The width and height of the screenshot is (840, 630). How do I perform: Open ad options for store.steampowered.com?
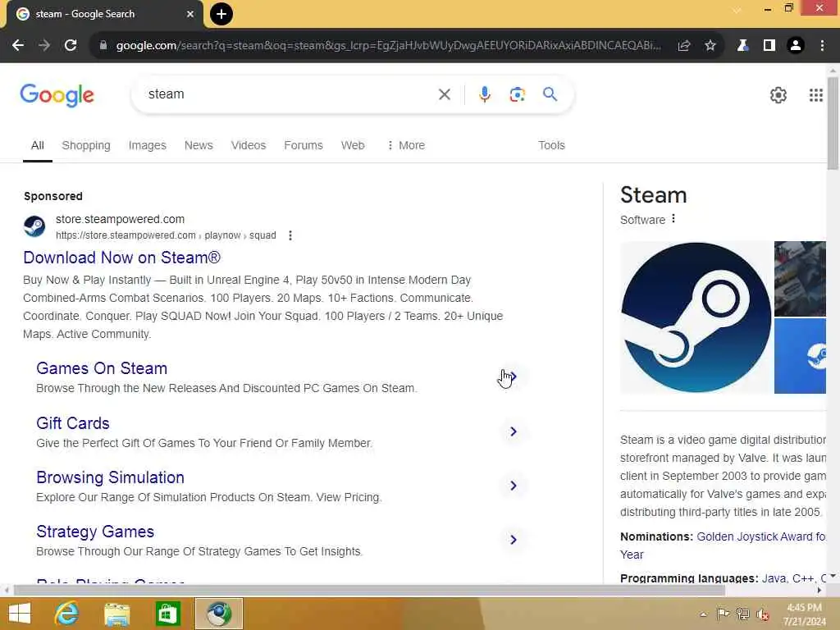click(x=290, y=235)
